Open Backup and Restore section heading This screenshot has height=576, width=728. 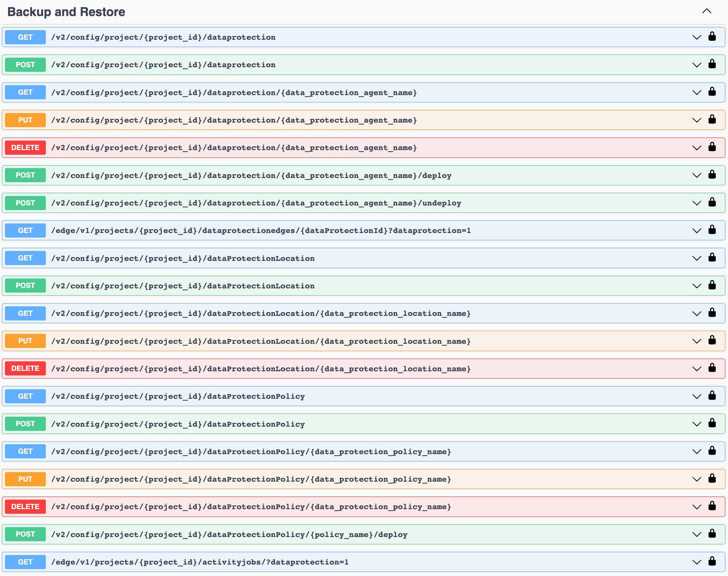point(66,12)
